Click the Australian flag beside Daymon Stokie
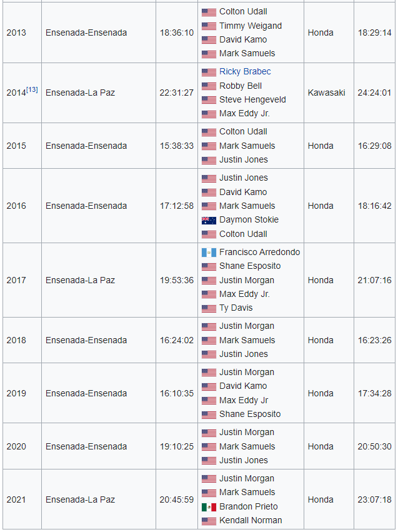This screenshot has height=532, width=398. point(209,220)
